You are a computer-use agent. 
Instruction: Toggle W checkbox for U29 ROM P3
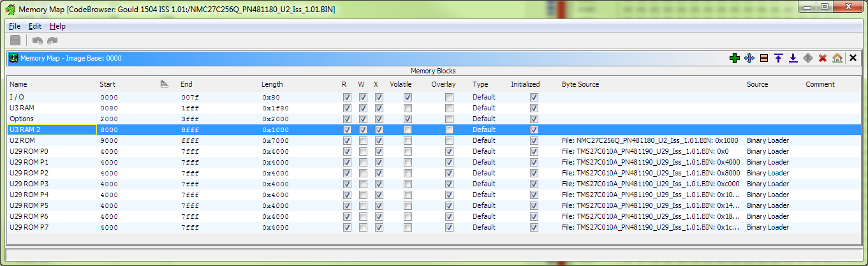(x=363, y=184)
